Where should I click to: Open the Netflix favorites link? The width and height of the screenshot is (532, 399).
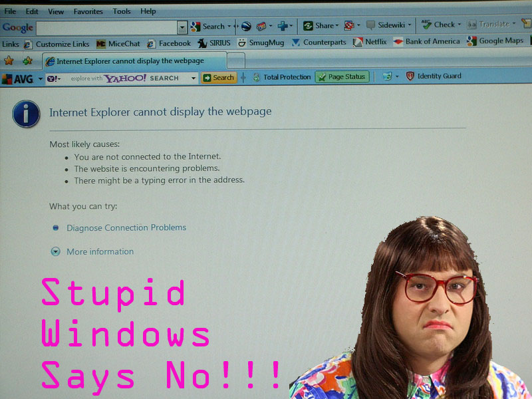click(x=370, y=42)
